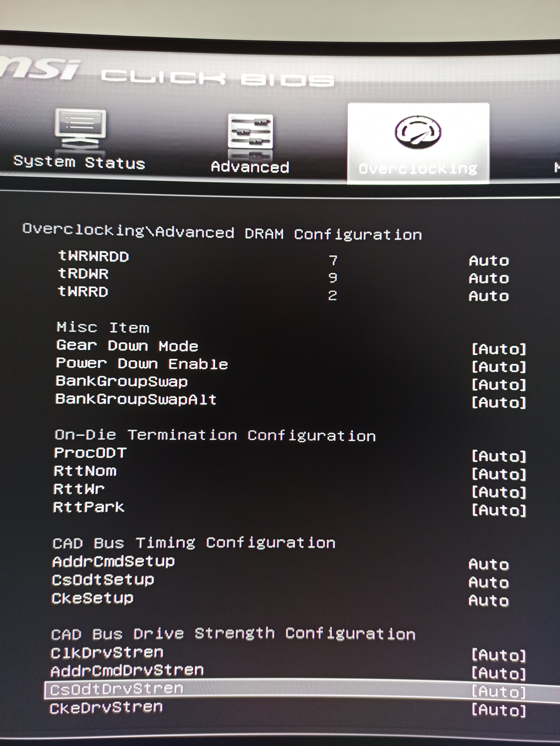This screenshot has width=560, height=746.
Task: Open RttNom [Auto] value list
Action: [499, 474]
